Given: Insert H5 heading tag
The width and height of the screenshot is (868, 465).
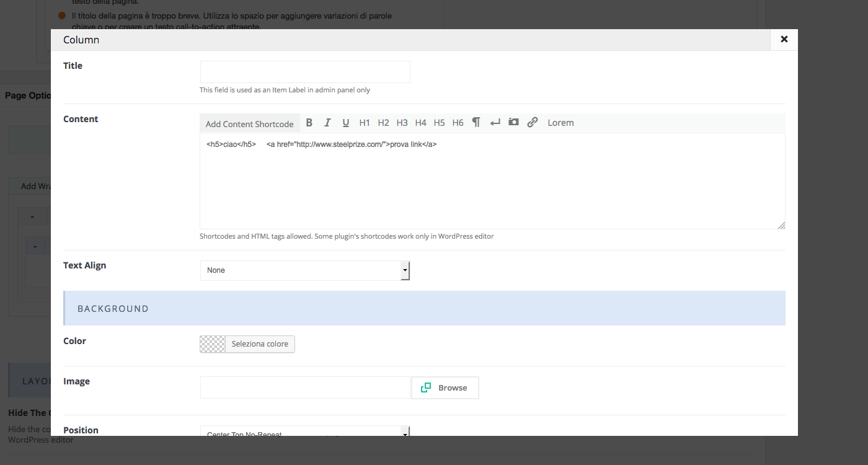Looking at the screenshot, I should (439, 123).
